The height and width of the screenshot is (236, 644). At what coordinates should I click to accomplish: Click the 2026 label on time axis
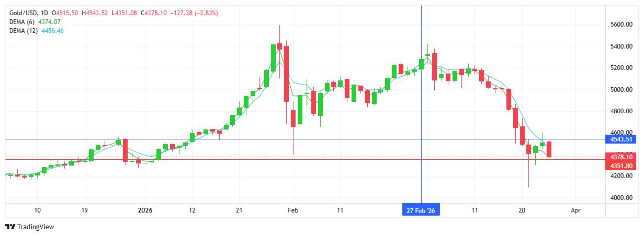144,210
